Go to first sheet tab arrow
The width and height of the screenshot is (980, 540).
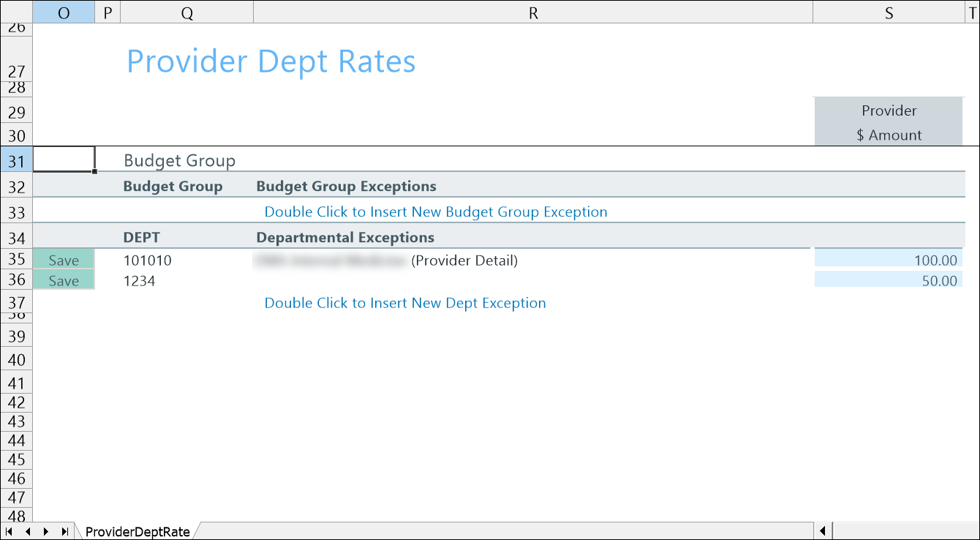click(10, 531)
